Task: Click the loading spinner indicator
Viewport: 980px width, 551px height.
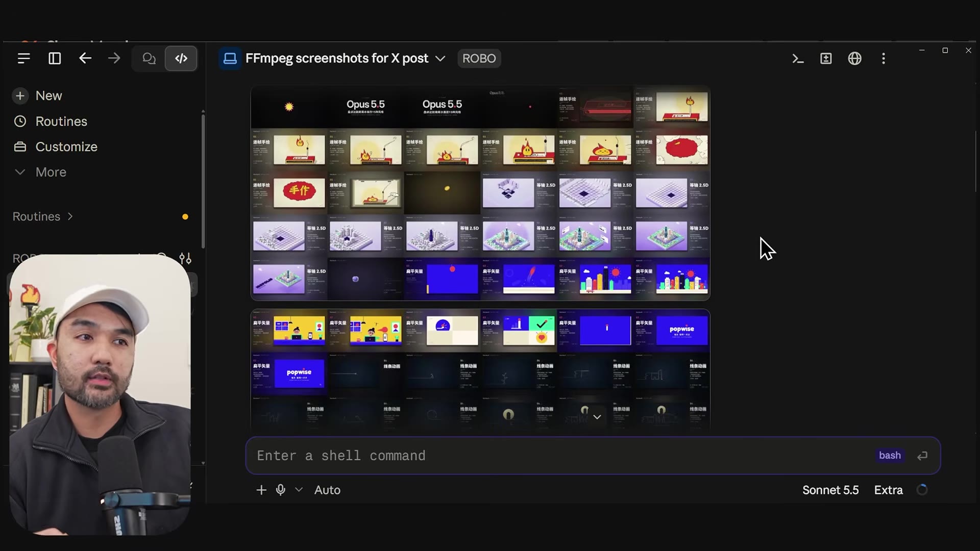Action: click(x=922, y=490)
